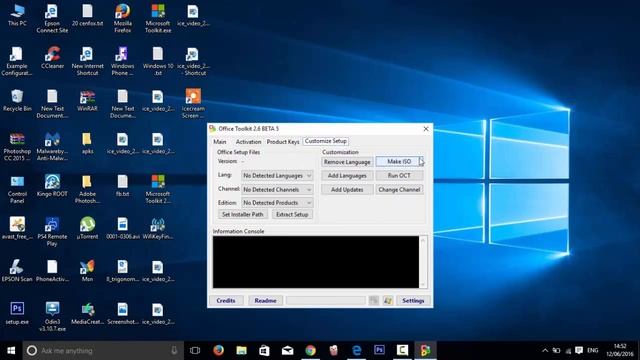Show hidden icons in the system tray
640x360 pixels.
[545, 350]
